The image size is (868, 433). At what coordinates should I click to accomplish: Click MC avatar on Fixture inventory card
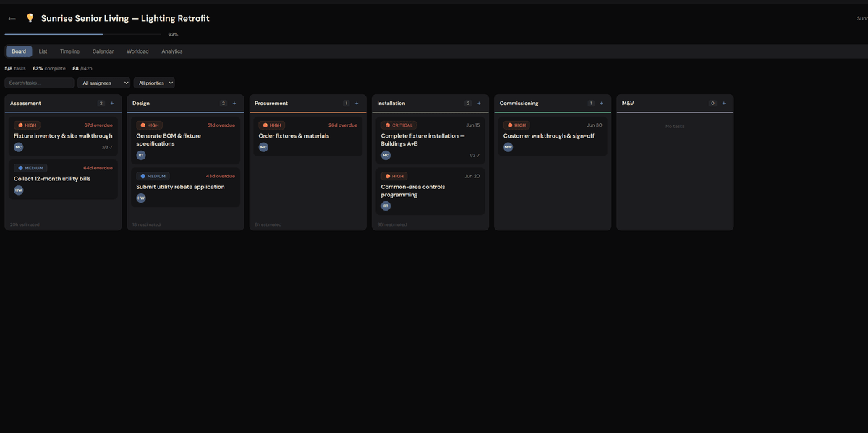[19, 147]
